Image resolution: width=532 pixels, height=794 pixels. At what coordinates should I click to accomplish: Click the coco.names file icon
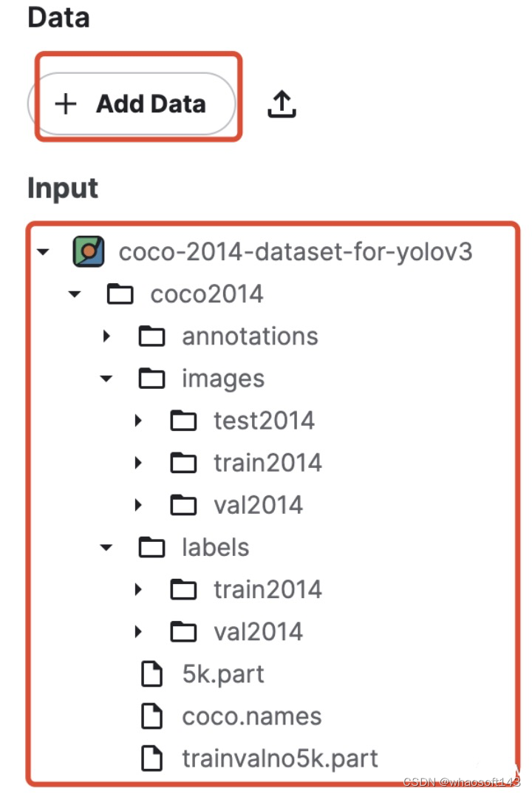click(x=153, y=716)
